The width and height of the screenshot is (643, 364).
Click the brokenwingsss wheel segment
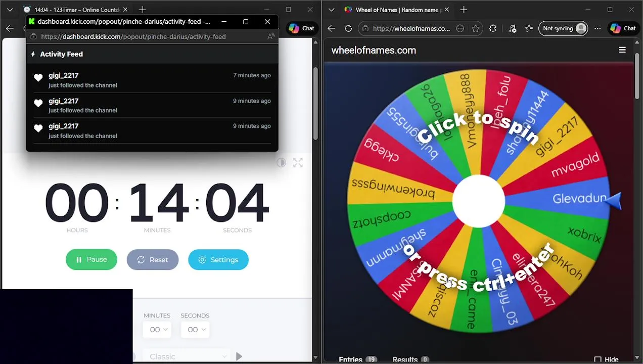click(x=393, y=188)
